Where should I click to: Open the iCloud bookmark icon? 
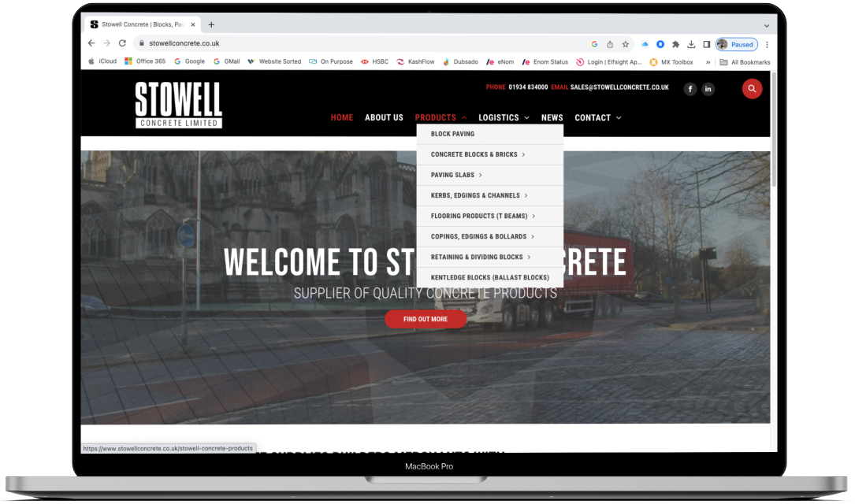91,61
